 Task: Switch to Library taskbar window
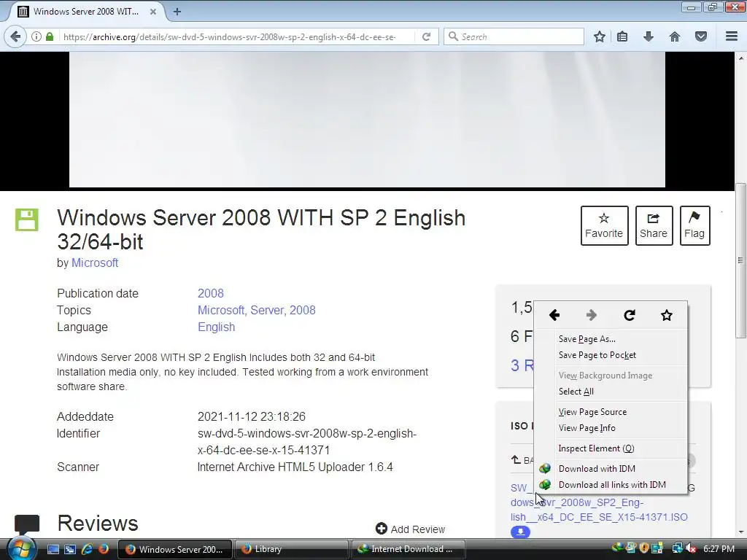pyautogui.click(x=290, y=549)
